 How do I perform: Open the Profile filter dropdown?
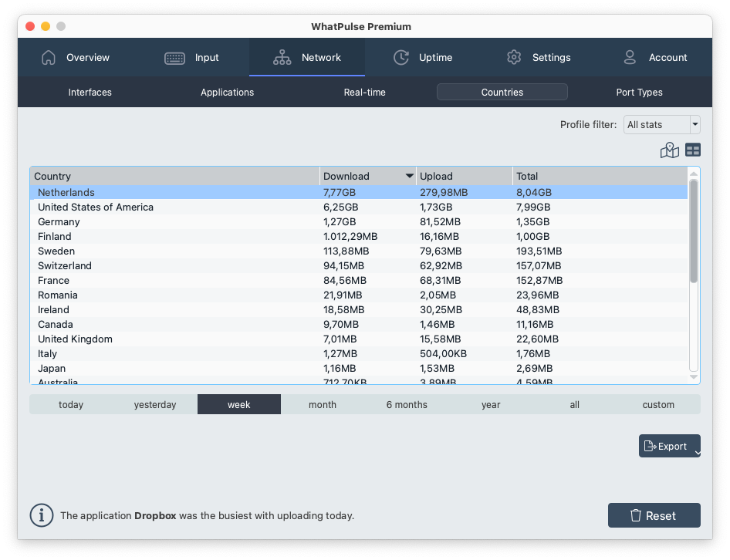click(x=662, y=125)
